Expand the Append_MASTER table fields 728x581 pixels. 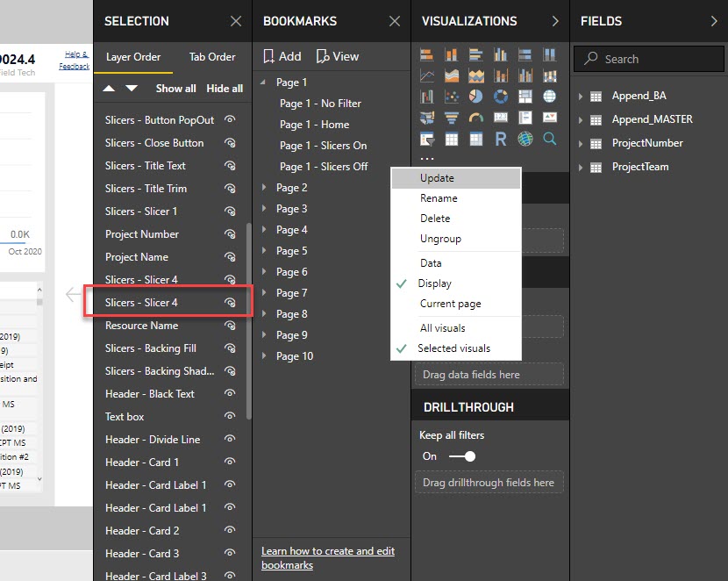click(x=581, y=120)
